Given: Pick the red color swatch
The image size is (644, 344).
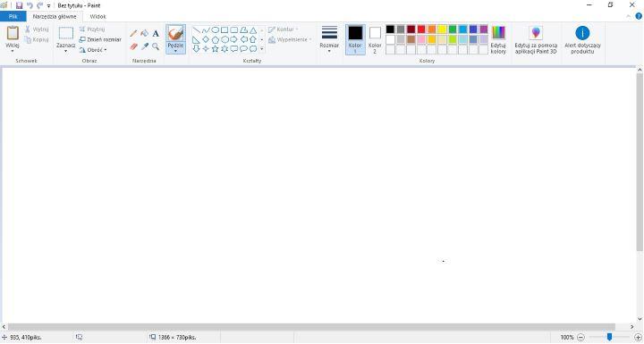Looking at the screenshot, I should (x=421, y=29).
